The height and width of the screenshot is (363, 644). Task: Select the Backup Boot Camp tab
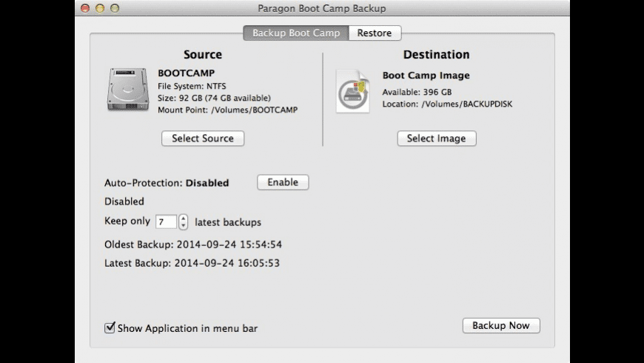click(x=296, y=33)
